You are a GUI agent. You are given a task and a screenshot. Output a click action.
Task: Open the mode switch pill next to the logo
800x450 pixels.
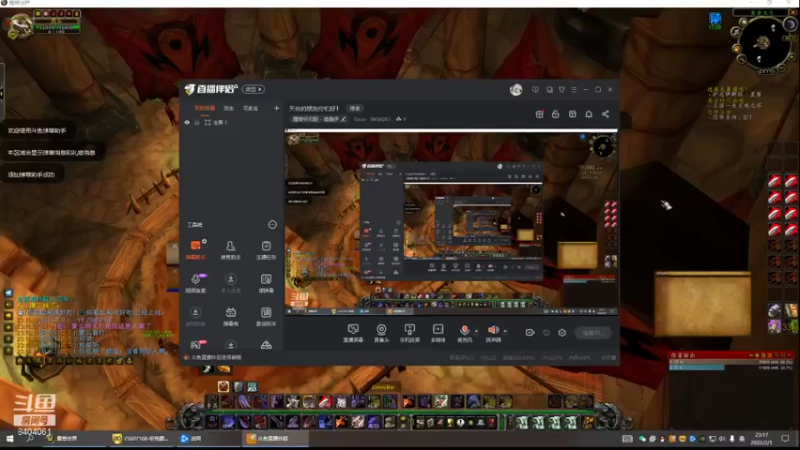click(253, 89)
